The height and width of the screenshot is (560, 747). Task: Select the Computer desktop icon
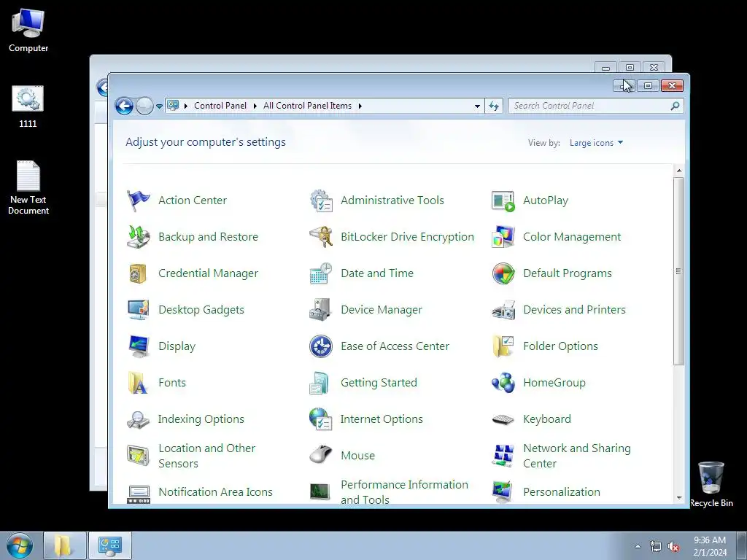(x=28, y=30)
